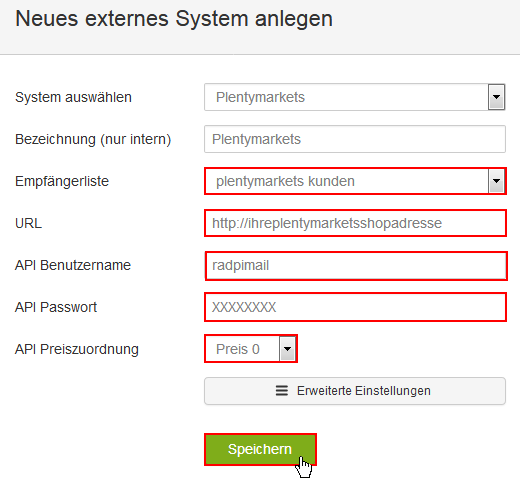Click the API Benutzername field
Screen dimensions: 520x488
pyautogui.click(x=356, y=266)
